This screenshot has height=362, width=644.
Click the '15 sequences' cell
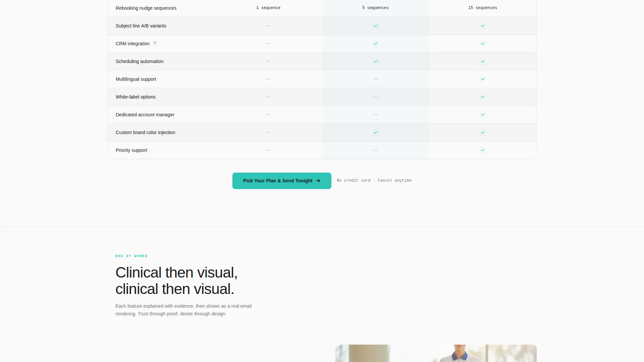(x=483, y=8)
